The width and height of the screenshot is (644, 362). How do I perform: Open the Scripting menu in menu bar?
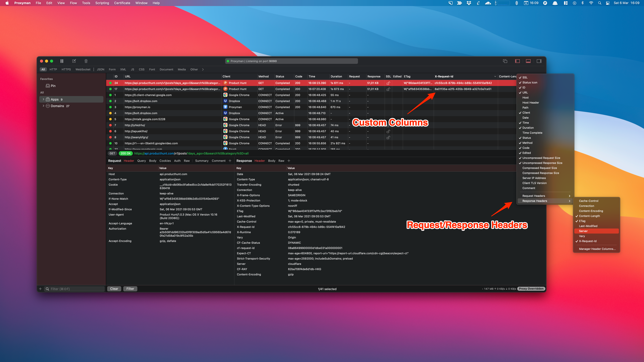tap(102, 3)
